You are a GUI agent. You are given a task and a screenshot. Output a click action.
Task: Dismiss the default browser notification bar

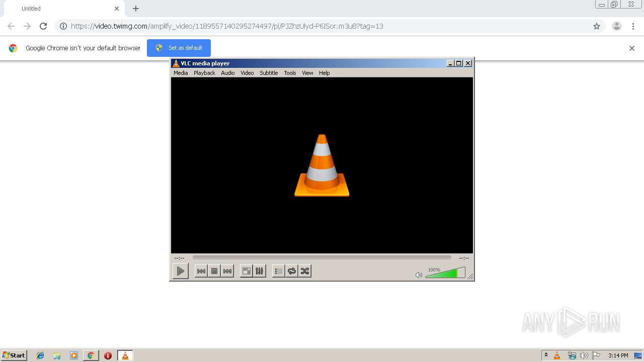coord(632,48)
